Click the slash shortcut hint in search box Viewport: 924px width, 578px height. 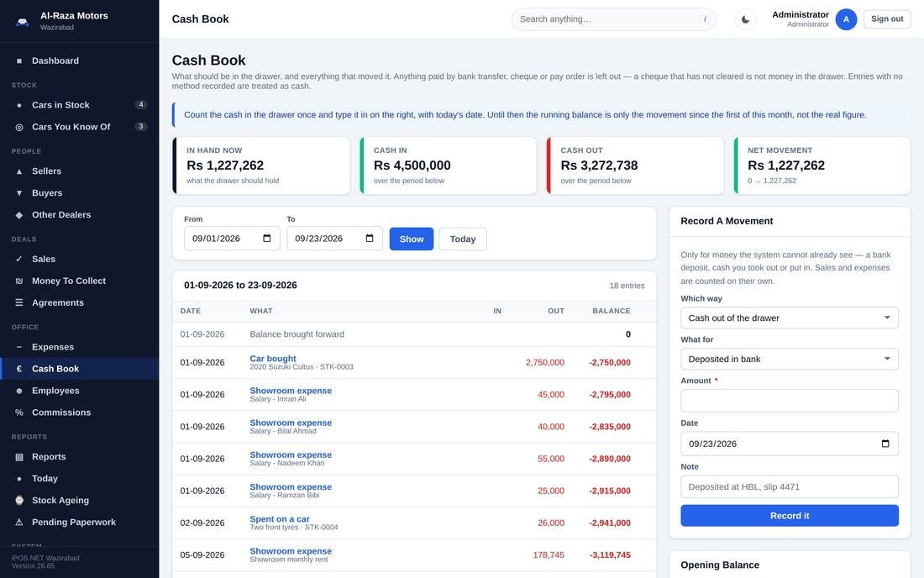pos(704,18)
